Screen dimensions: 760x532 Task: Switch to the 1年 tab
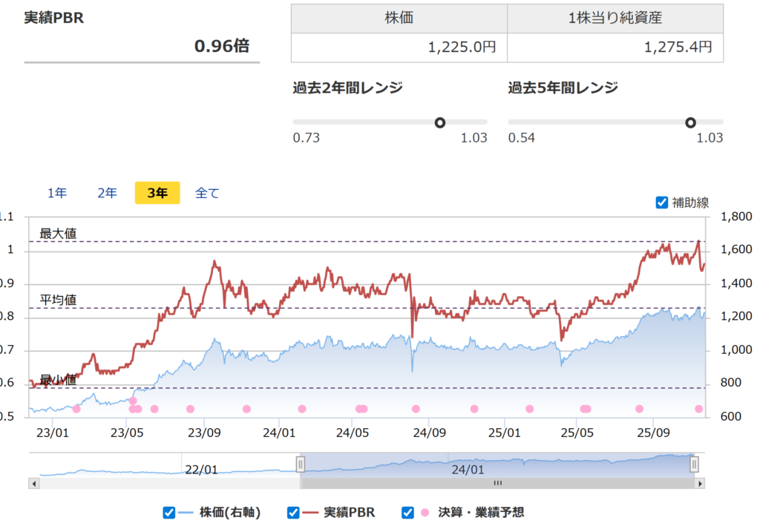(56, 192)
